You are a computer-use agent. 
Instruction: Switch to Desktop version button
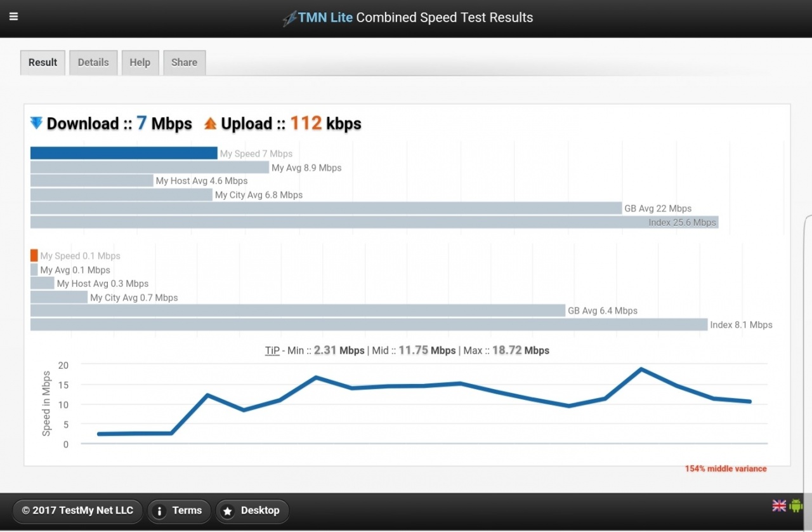pos(252,510)
